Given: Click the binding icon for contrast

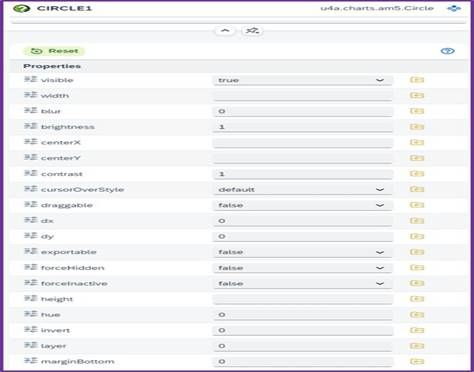Looking at the screenshot, I should pos(417,174).
